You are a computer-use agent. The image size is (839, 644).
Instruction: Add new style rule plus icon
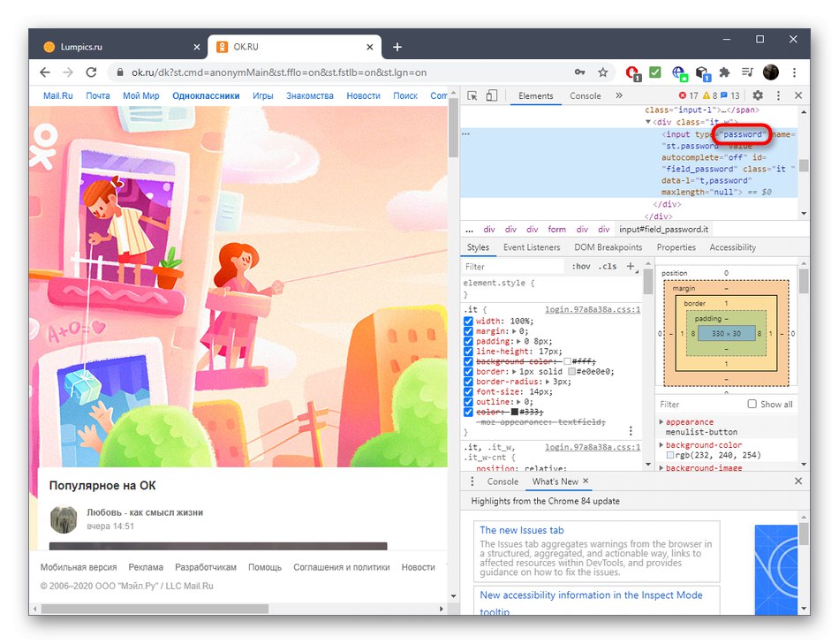pyautogui.click(x=631, y=267)
